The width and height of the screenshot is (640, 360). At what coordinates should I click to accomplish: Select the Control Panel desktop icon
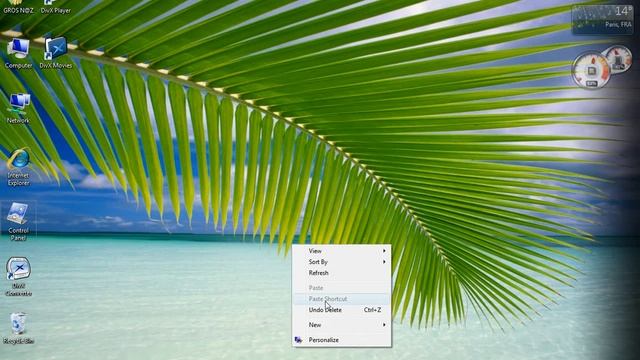coord(18,222)
